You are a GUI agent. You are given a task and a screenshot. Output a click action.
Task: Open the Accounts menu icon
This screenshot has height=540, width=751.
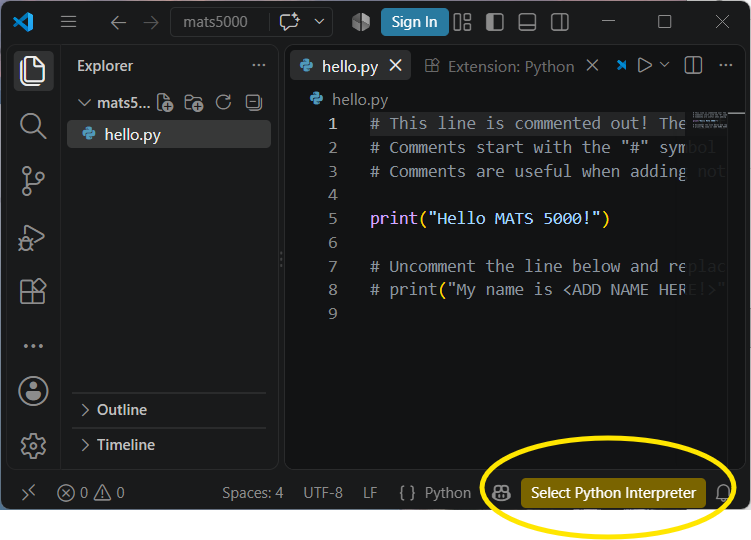[x=33, y=391]
